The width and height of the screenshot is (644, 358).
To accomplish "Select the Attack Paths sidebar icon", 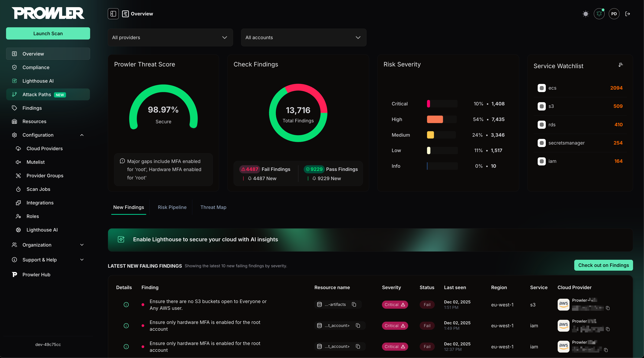I will [14, 94].
